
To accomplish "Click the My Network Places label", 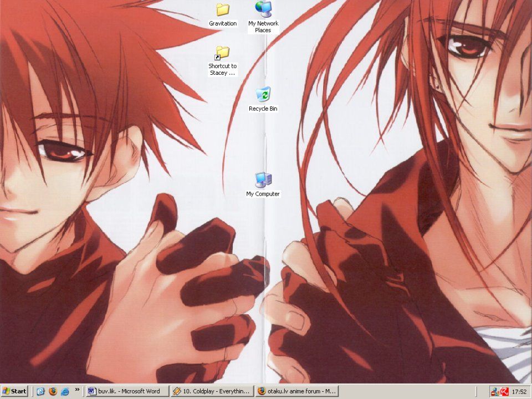I will (x=263, y=27).
